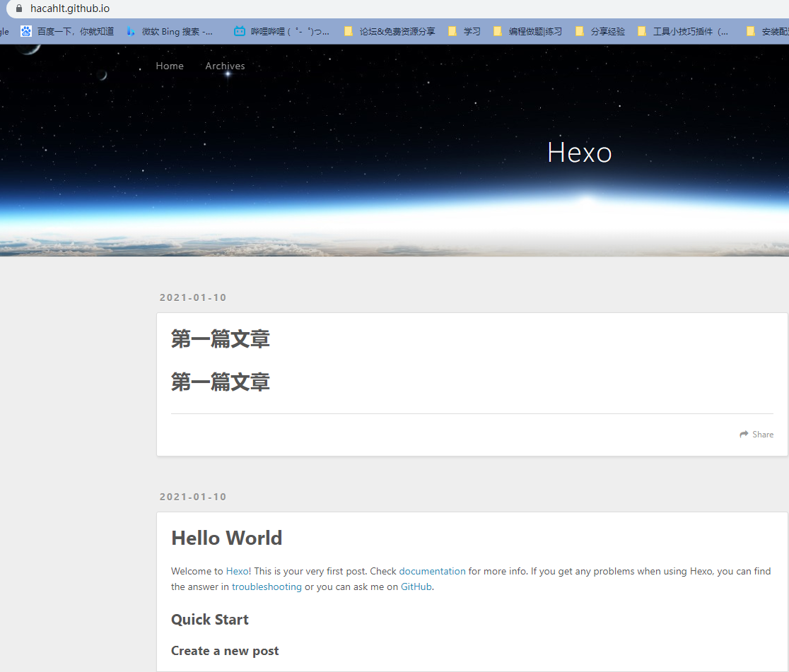Click the Create a new post heading
The height and width of the screenshot is (672, 789).
click(225, 651)
